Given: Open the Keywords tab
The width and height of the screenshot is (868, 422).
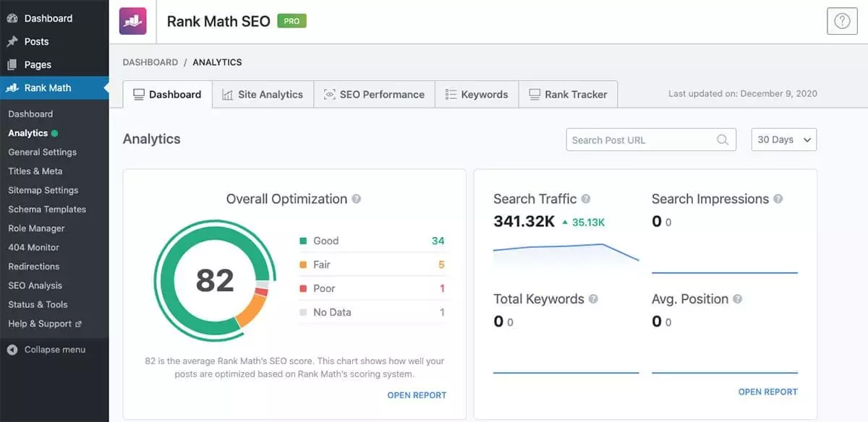Looking at the screenshot, I should pos(477,95).
